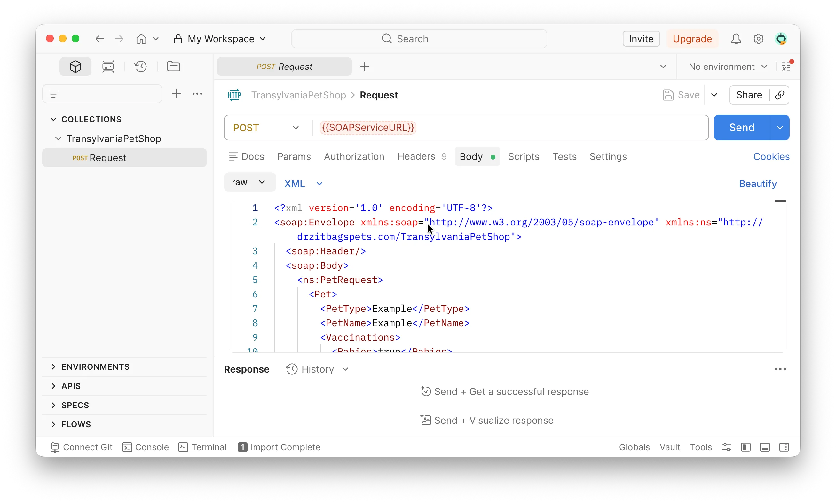Open the Environments sidebar tab icon
Viewport: 836px width, 504px height.
coord(108,67)
